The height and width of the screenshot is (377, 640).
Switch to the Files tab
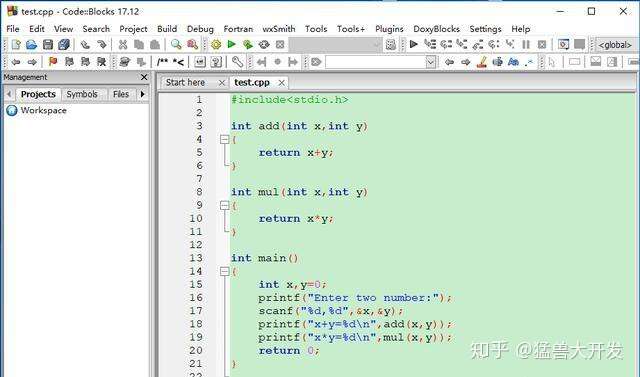click(121, 94)
